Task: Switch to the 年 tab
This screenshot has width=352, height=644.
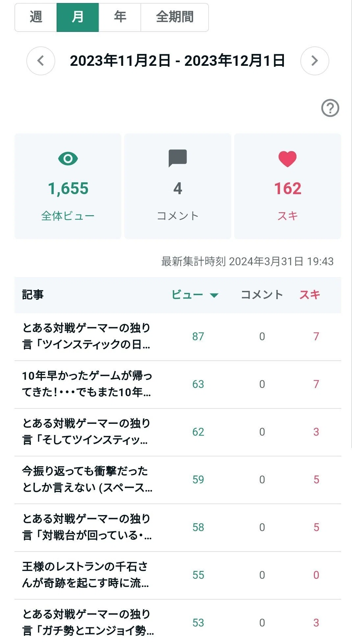Action: pos(120,17)
